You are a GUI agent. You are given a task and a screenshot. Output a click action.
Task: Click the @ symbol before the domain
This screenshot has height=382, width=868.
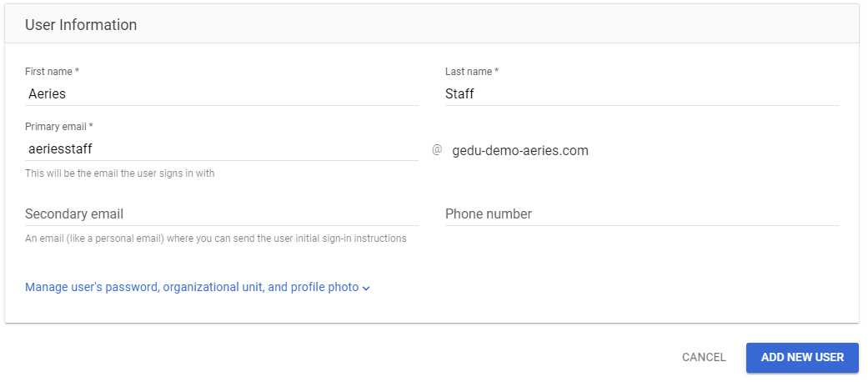tap(436, 150)
